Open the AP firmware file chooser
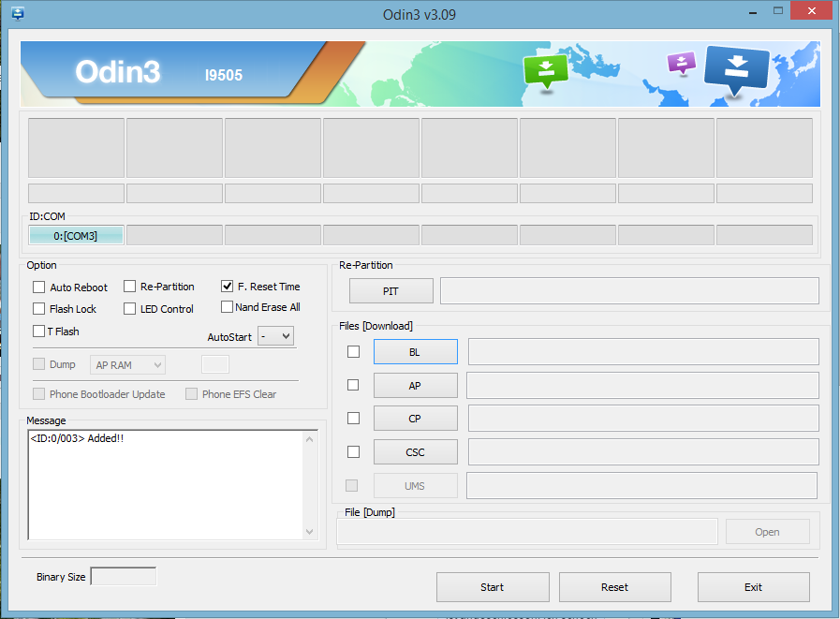 tap(415, 386)
